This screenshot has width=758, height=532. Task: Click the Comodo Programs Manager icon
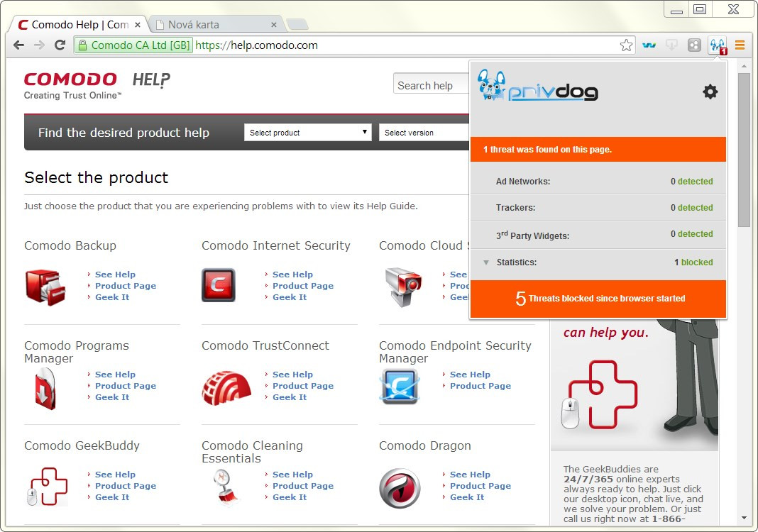coord(45,389)
